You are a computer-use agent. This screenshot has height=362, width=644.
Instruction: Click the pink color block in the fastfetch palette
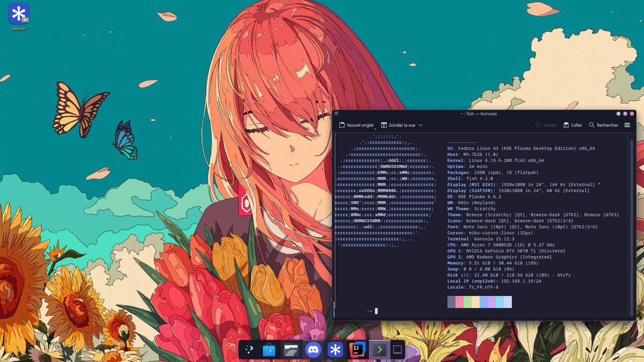click(459, 302)
